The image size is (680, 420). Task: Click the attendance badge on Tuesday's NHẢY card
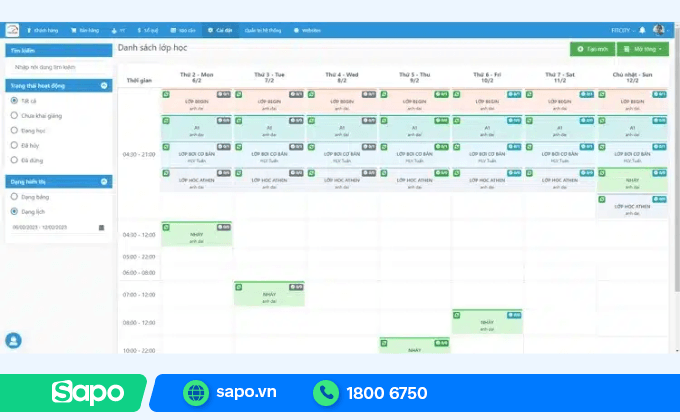coord(296,287)
